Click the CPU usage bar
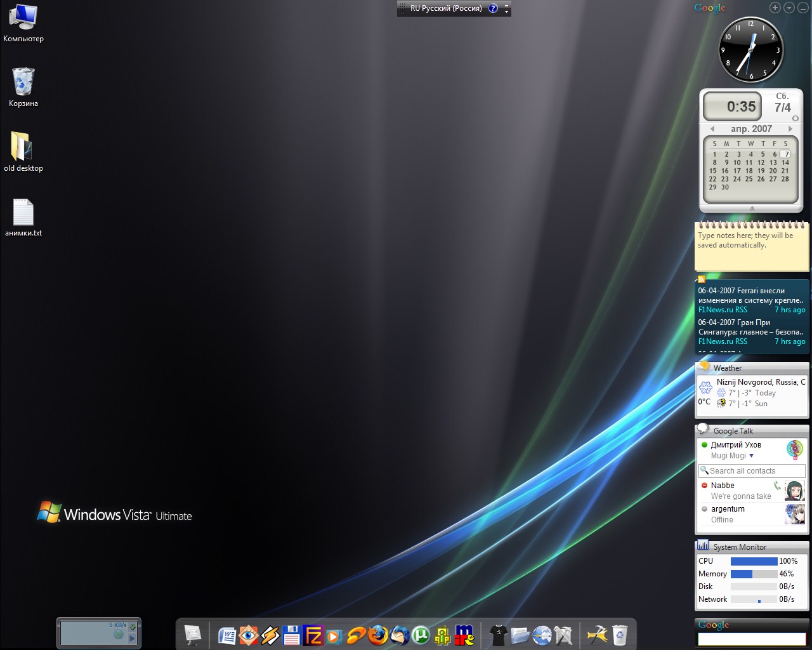The height and width of the screenshot is (650, 812). [754, 561]
